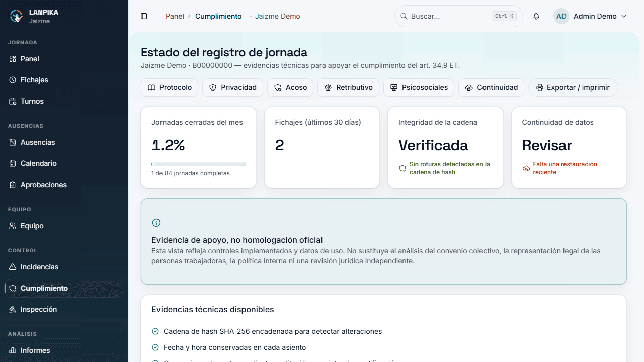Click the Cumplimiento breadcrumb

218,16
